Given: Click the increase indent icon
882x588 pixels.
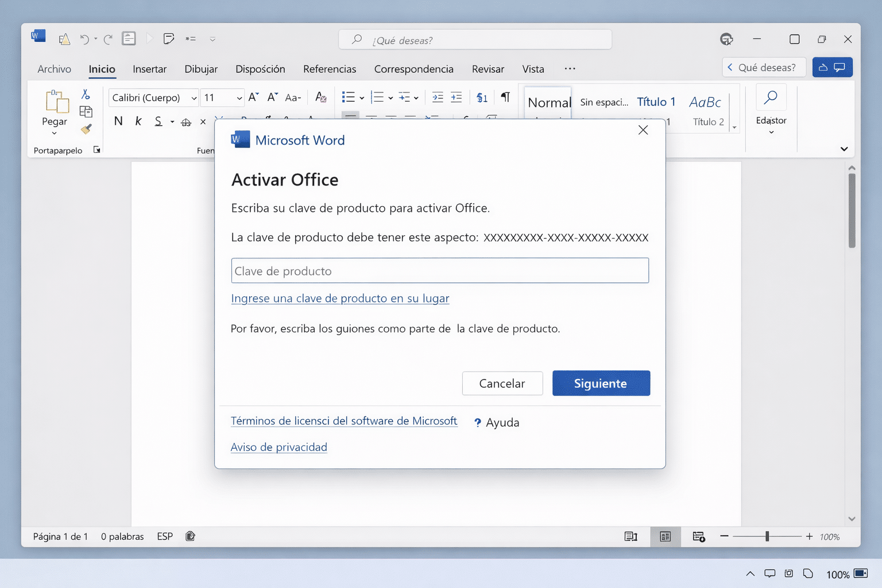Looking at the screenshot, I should click(x=457, y=97).
